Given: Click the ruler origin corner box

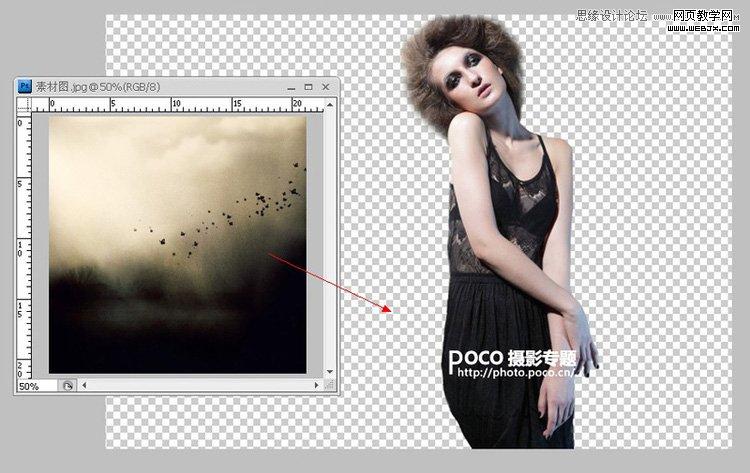Looking at the screenshot, I should pos(24,104).
